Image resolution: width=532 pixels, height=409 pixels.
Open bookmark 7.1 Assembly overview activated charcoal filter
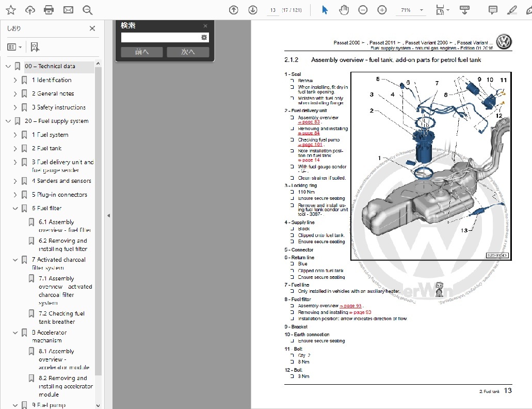[x=66, y=291]
